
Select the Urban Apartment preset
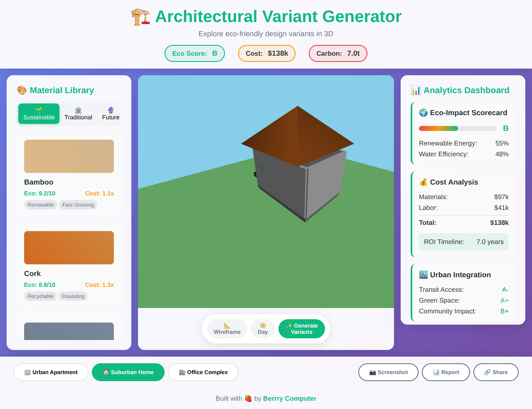tap(51, 372)
